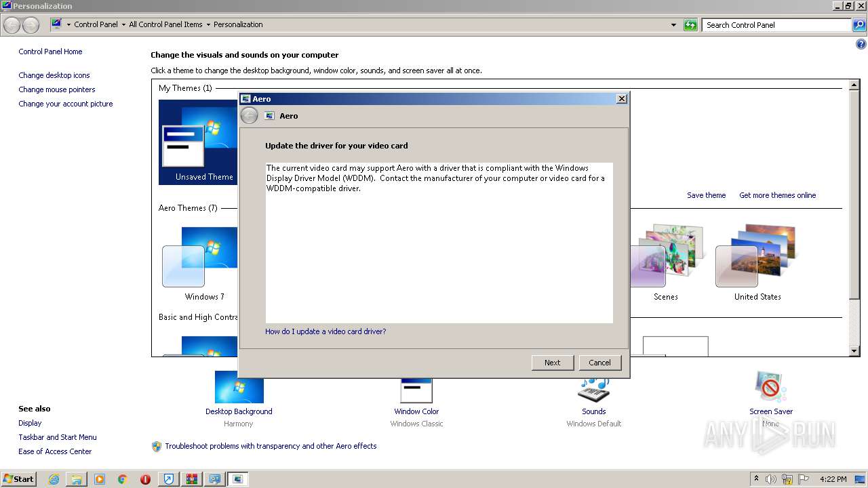
Task: Open Taskbar and Start Menu link
Action: 58,437
